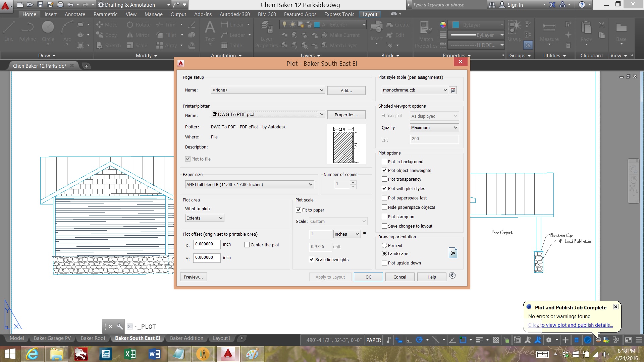Open the Annotate ribbon tab
Viewport: 644px width, 362px height.
pyautogui.click(x=75, y=14)
